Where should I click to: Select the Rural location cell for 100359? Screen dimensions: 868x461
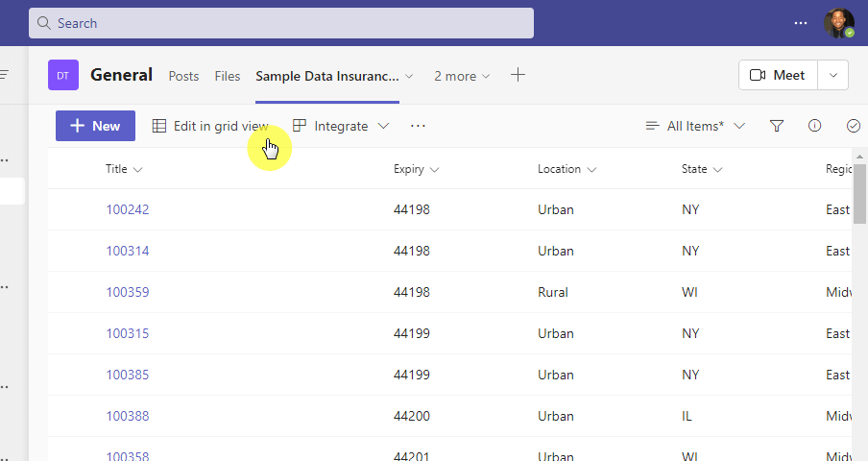(x=553, y=292)
